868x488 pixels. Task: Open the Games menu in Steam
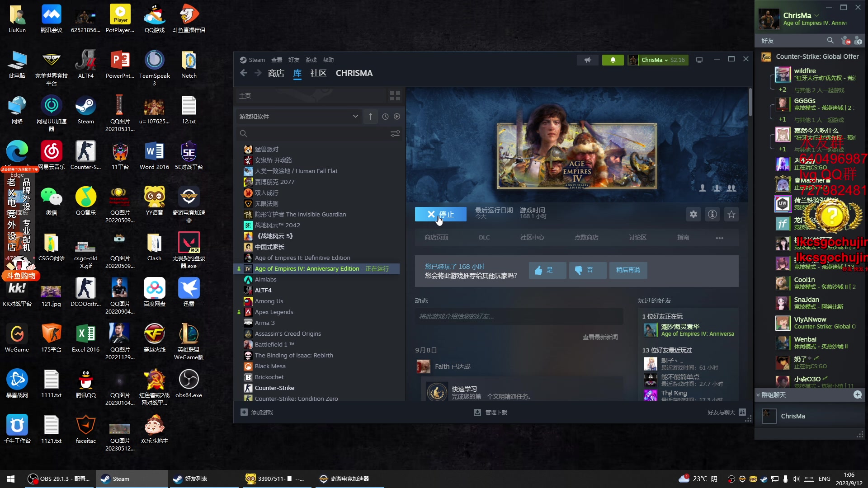[311, 60]
